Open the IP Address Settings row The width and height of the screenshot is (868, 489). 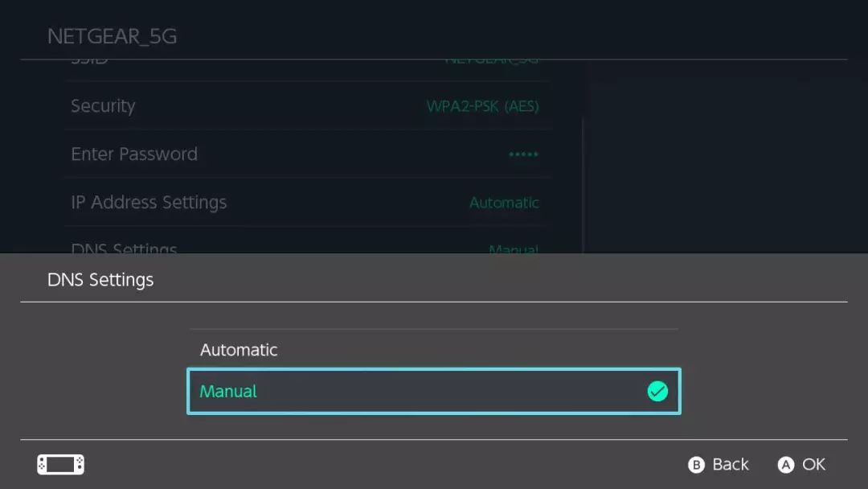(308, 202)
